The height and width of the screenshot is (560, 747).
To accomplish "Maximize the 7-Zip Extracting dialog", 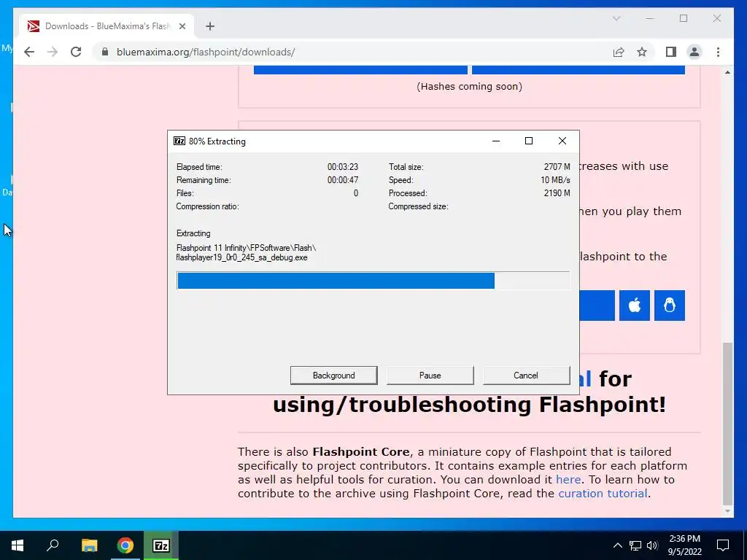I will [529, 141].
